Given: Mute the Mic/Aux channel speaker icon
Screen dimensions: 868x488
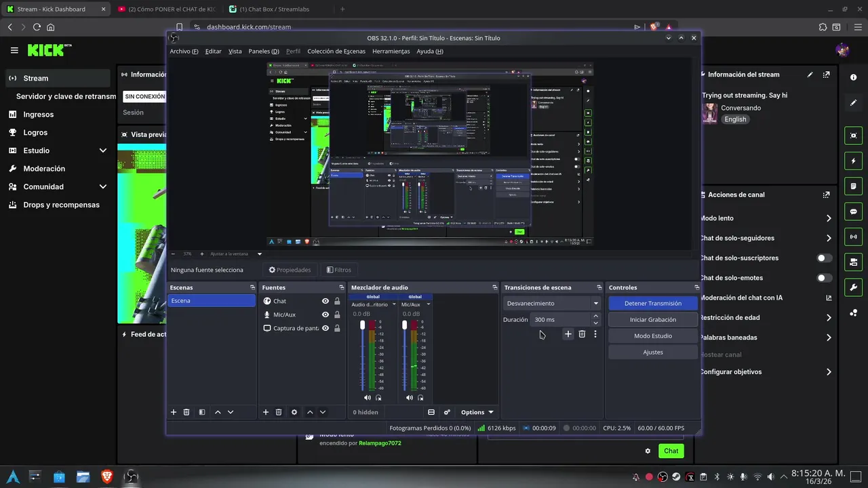Looking at the screenshot, I should tap(410, 398).
